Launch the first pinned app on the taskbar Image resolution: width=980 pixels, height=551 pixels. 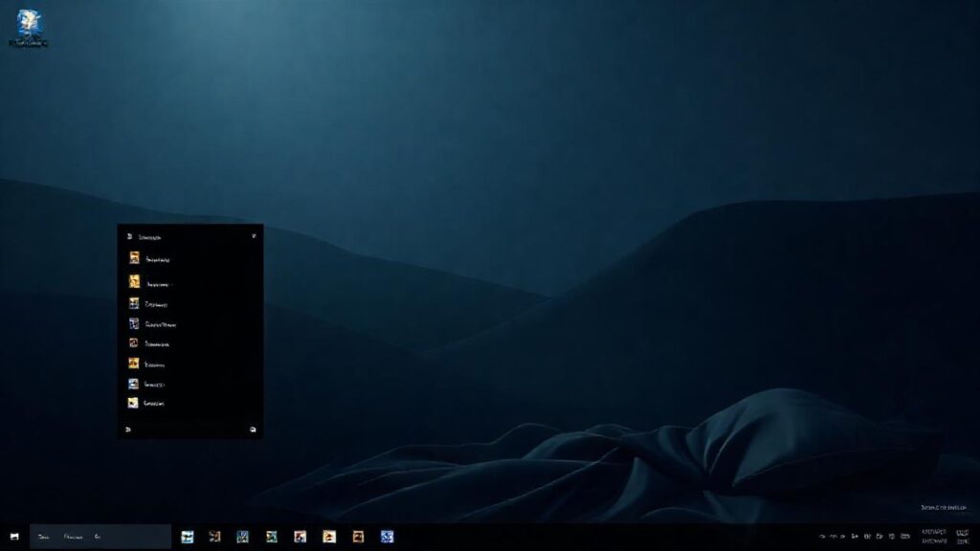188,537
